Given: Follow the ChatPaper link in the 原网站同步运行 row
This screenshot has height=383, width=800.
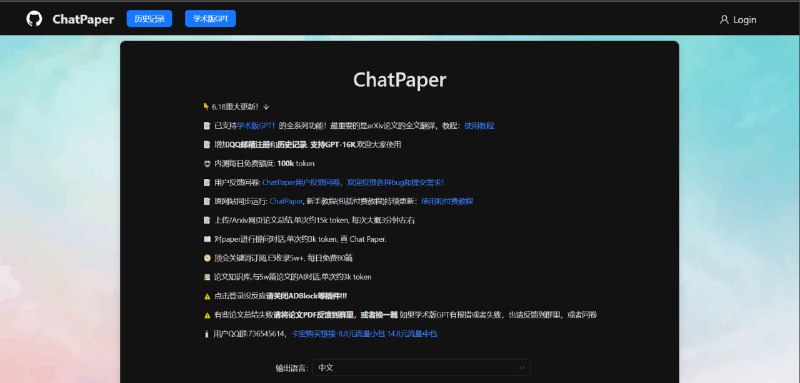Looking at the screenshot, I should pos(286,201).
